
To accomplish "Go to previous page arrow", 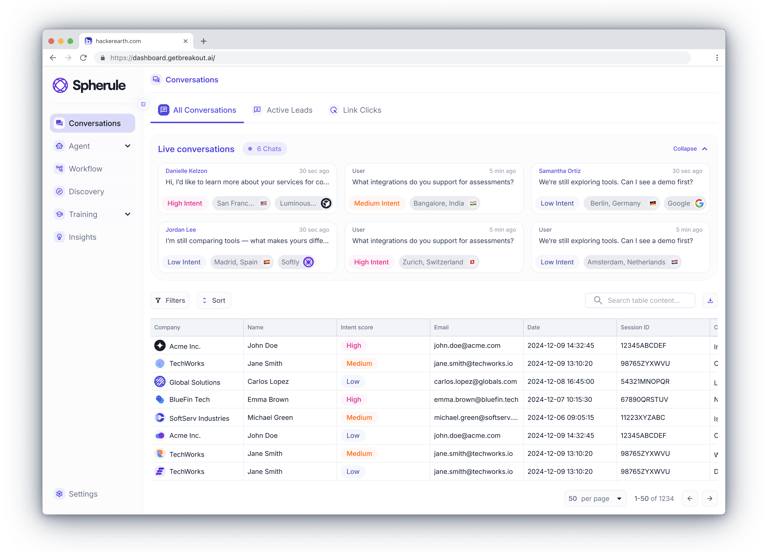I will coord(690,499).
